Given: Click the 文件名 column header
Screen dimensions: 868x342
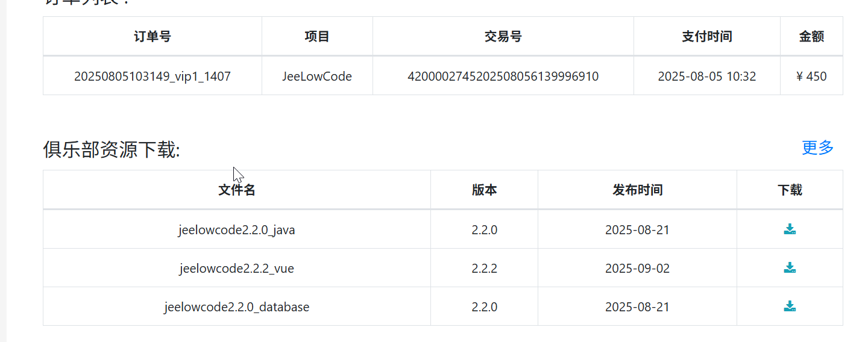Looking at the screenshot, I should pyautogui.click(x=237, y=190).
